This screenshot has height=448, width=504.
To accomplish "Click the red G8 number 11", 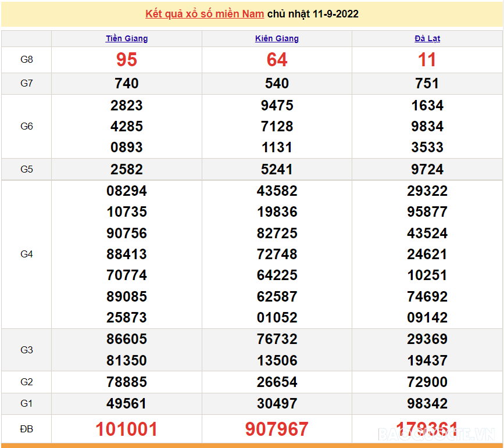I will click(x=427, y=60).
